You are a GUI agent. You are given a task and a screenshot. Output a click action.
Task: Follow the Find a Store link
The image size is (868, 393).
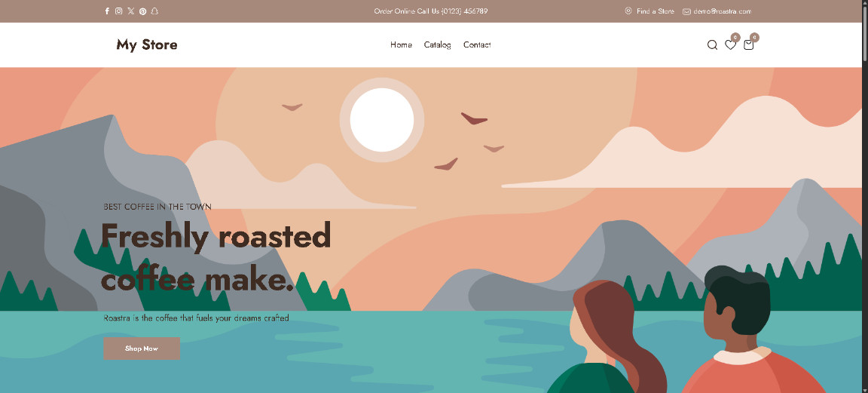coord(656,11)
